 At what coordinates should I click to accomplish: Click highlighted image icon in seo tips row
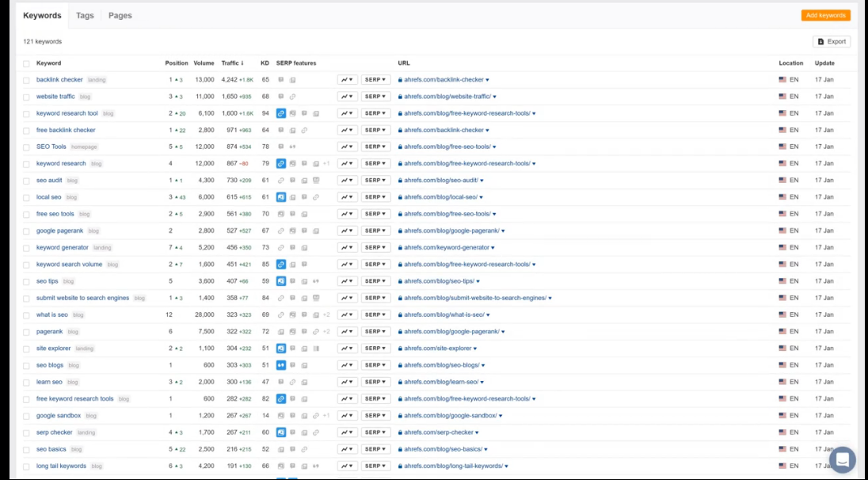281,281
